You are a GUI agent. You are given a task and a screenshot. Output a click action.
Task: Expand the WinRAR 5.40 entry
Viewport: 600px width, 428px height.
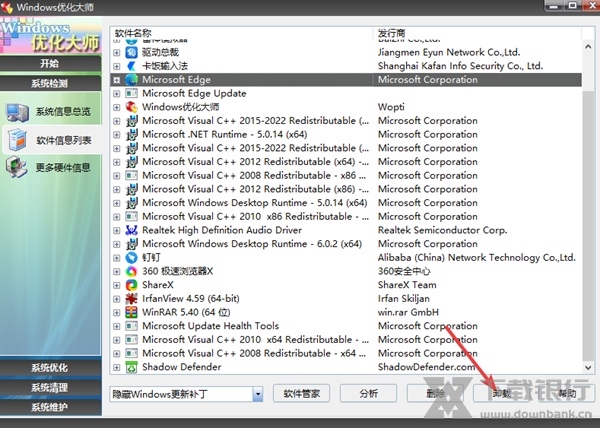point(117,312)
